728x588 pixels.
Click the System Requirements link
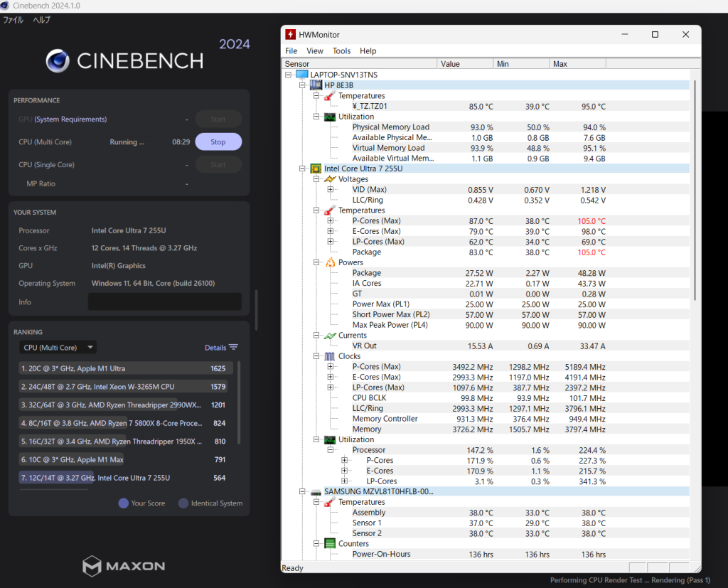pyautogui.click(x=70, y=119)
